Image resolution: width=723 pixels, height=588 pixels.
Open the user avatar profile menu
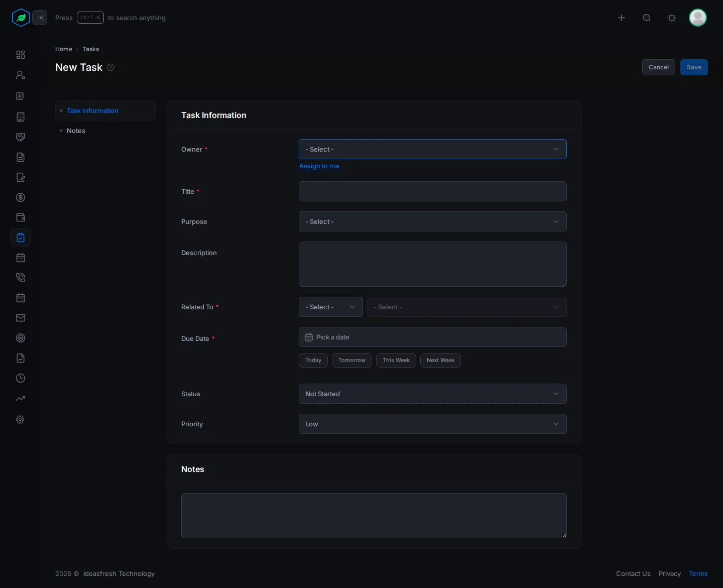pos(698,18)
